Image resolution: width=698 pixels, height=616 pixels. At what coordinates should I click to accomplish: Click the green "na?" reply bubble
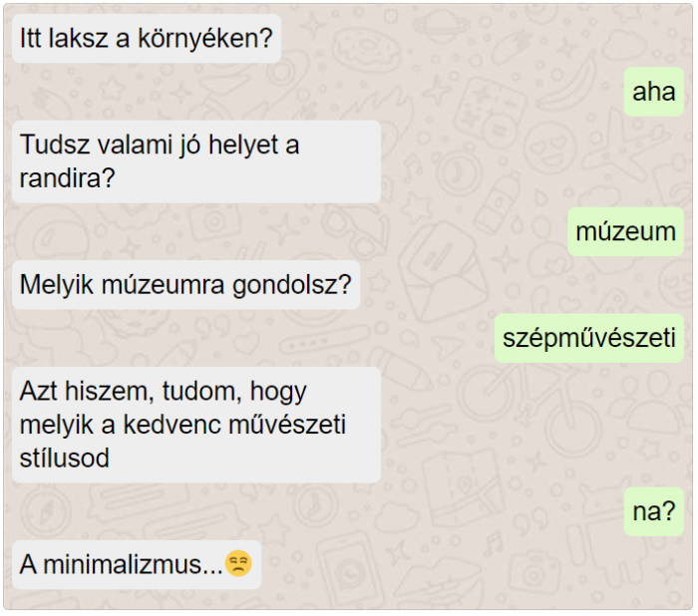coord(654,512)
